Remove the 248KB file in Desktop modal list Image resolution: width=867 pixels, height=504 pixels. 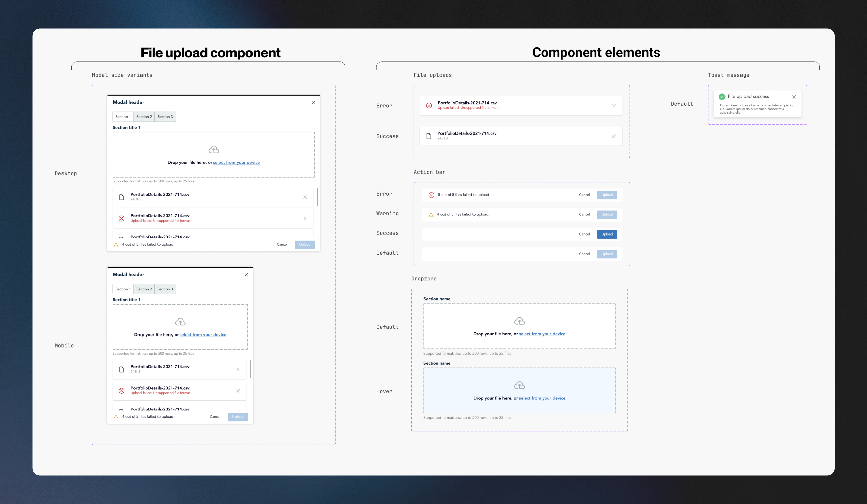pos(305,197)
